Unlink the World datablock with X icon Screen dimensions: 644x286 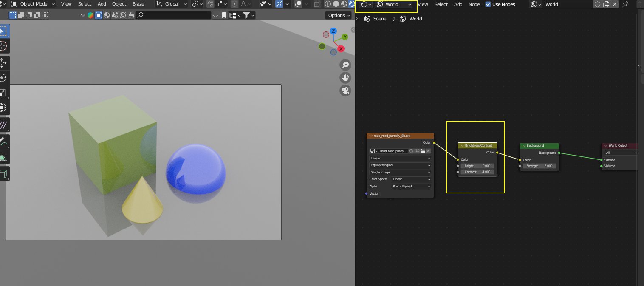[x=614, y=4]
